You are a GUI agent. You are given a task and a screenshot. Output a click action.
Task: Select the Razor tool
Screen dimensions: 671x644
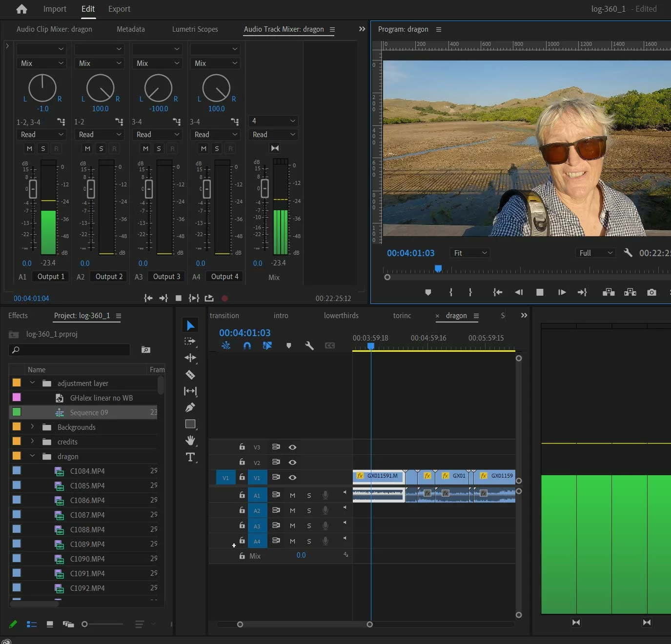point(190,375)
